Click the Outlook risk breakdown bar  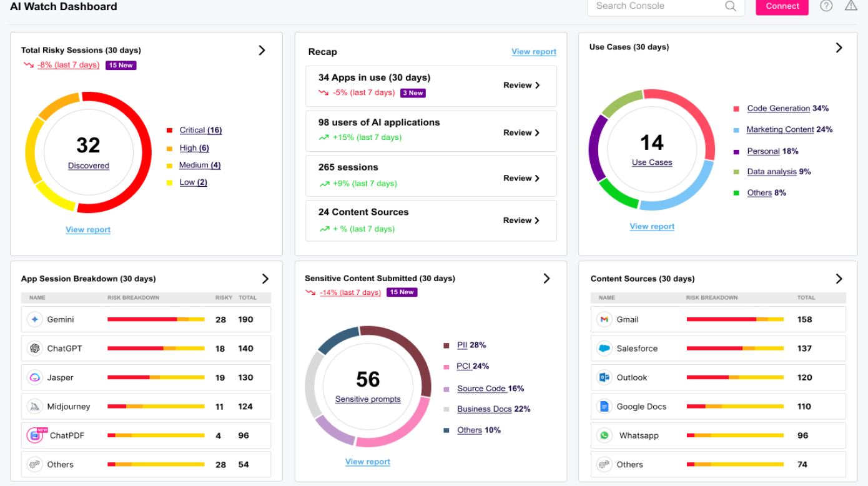click(735, 377)
